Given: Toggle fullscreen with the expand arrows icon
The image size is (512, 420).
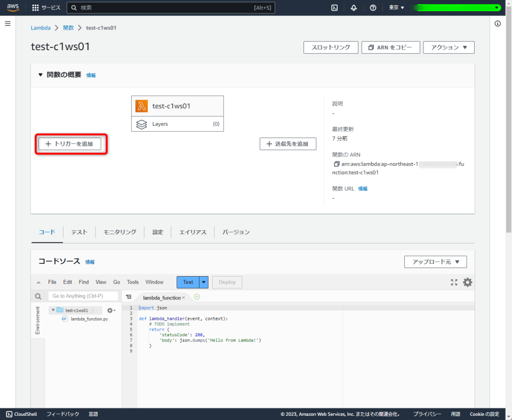Looking at the screenshot, I should coord(454,282).
